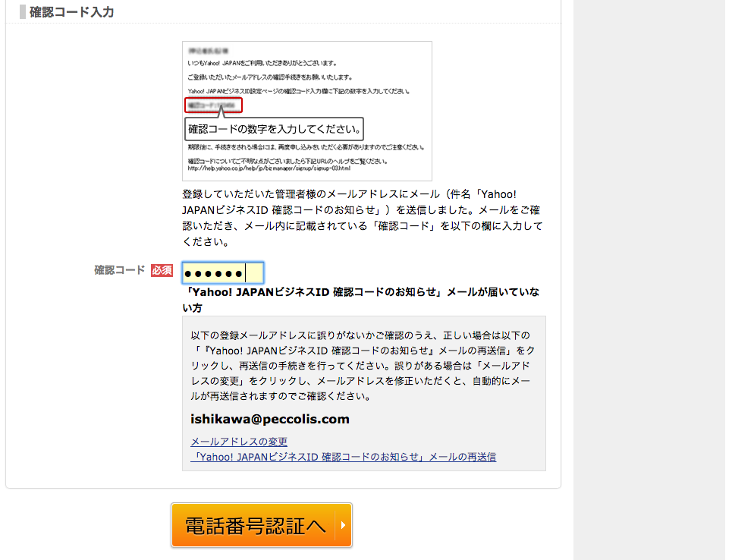The image size is (732, 560).
Task: Click the 確認コードのお知らせ メールの再送信 link
Action: click(x=343, y=457)
